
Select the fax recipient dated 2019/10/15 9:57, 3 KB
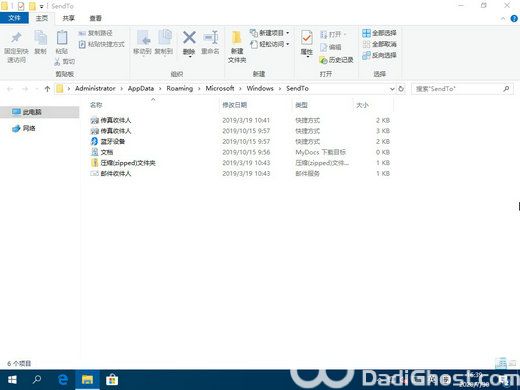(240, 131)
